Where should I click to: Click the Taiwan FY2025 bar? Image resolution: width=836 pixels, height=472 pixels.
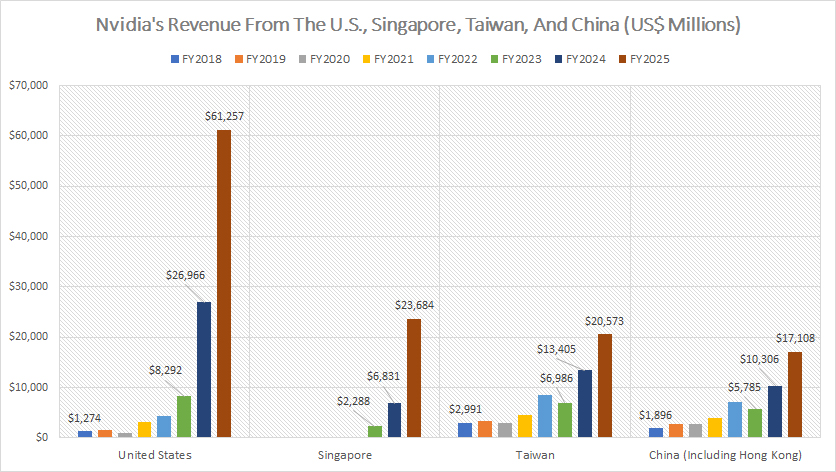[603, 386]
